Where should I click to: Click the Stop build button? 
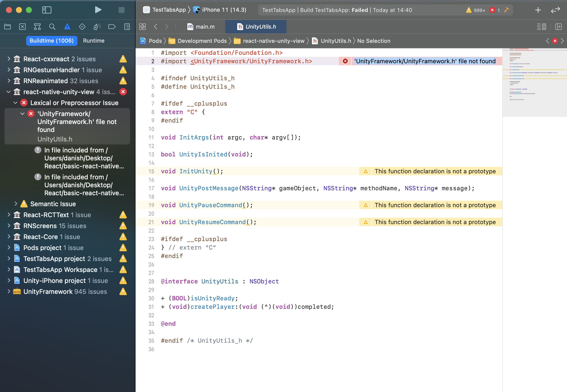(121, 10)
